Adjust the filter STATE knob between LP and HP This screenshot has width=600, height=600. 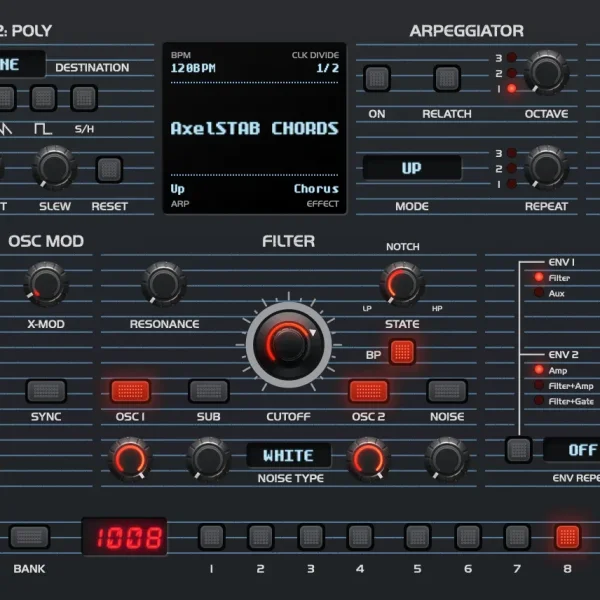[402, 284]
